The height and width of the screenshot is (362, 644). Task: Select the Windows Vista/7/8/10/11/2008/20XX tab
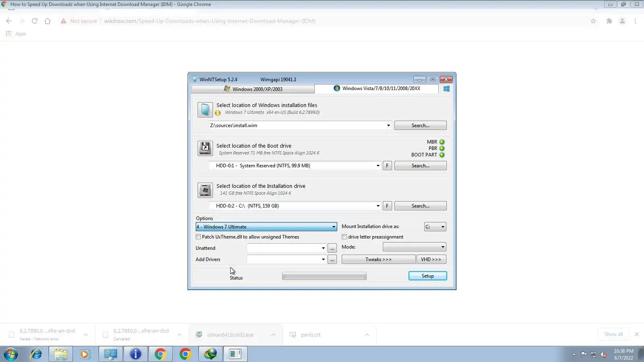click(x=377, y=88)
